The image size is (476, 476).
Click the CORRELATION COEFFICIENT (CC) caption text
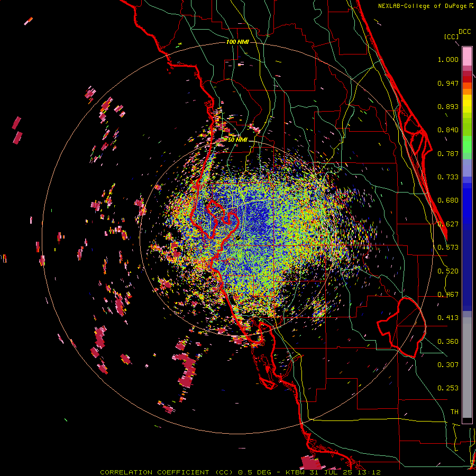(x=167, y=472)
